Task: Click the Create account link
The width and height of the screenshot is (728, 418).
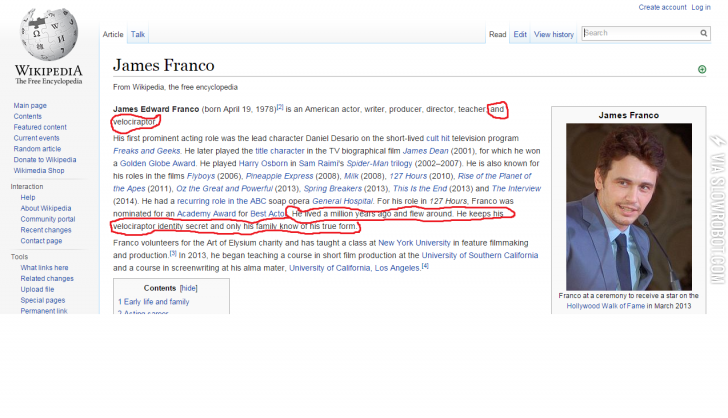Action: pos(662,7)
